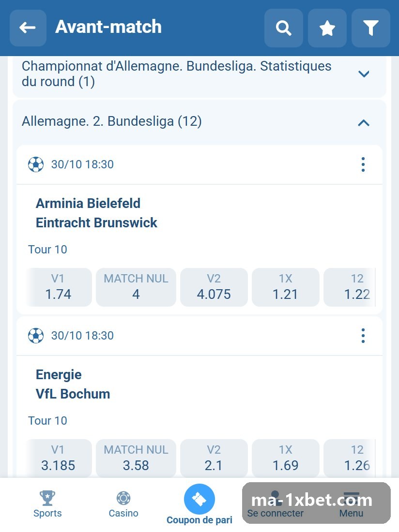Pick V2 odds 4.075
The image size is (399, 532).
pos(214,287)
